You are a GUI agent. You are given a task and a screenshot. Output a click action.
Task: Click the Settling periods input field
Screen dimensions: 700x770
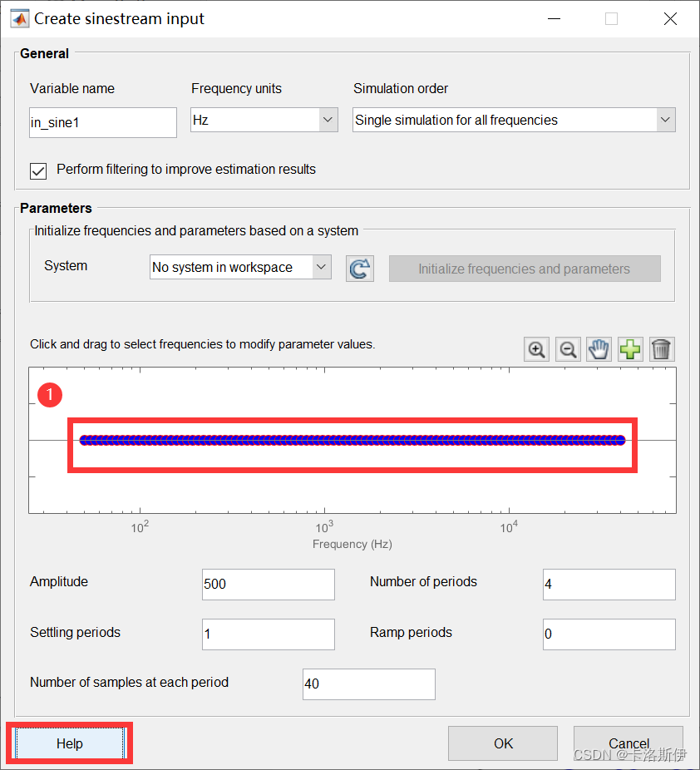(269, 634)
